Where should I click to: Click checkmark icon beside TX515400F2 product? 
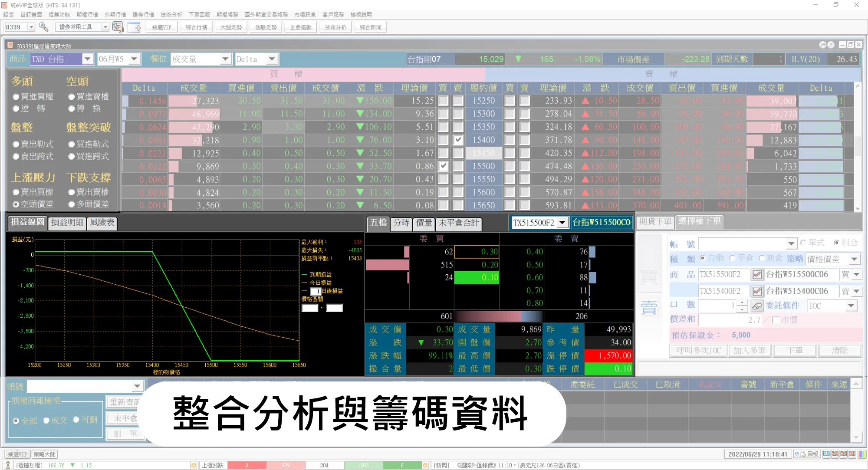coord(757,291)
